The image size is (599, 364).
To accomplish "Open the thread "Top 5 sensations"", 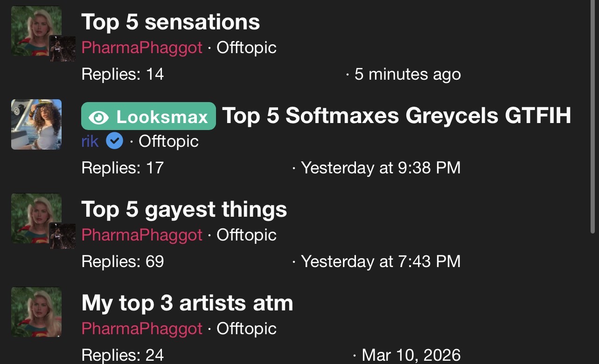I will click(170, 22).
